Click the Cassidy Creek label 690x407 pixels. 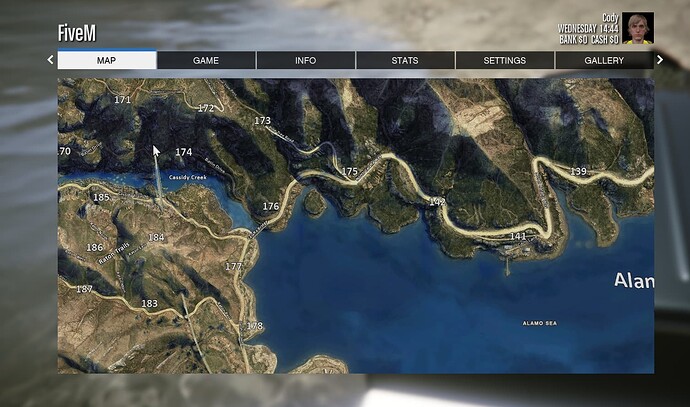188,177
